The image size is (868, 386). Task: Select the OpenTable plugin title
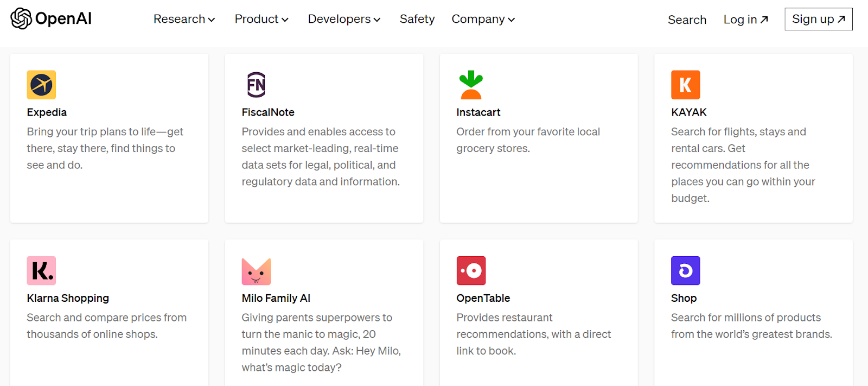483,298
